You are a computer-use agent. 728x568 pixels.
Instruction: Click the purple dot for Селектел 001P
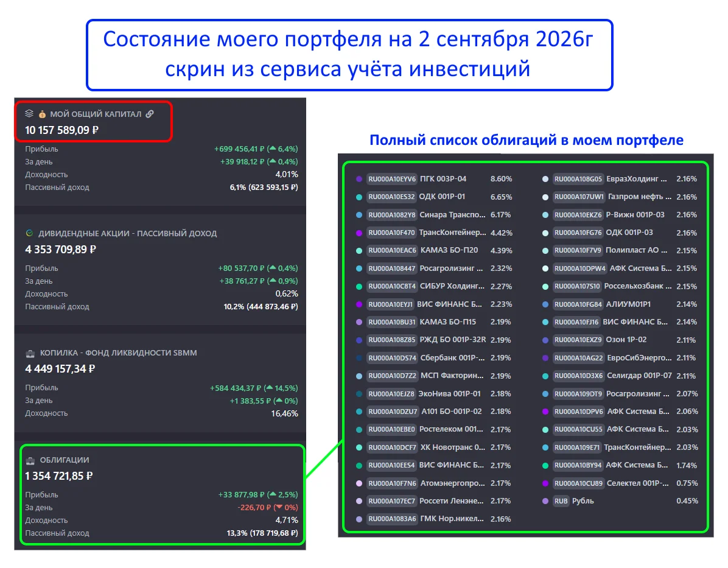(545, 483)
